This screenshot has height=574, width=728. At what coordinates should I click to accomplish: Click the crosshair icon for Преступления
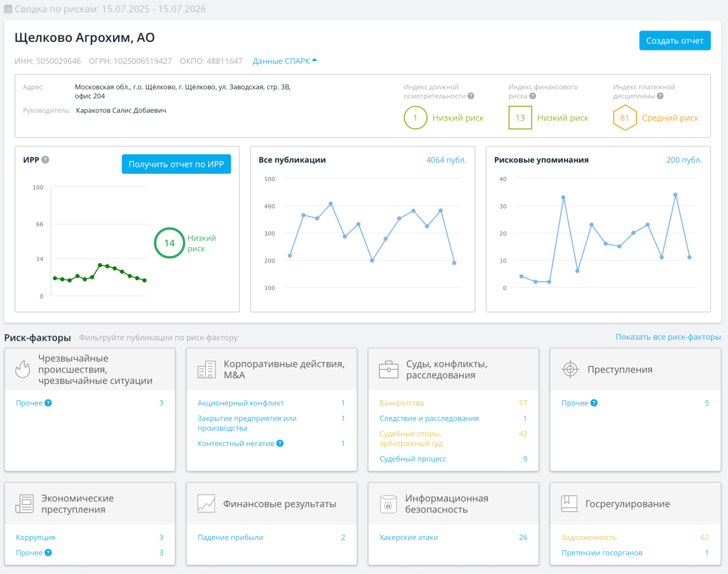(570, 369)
